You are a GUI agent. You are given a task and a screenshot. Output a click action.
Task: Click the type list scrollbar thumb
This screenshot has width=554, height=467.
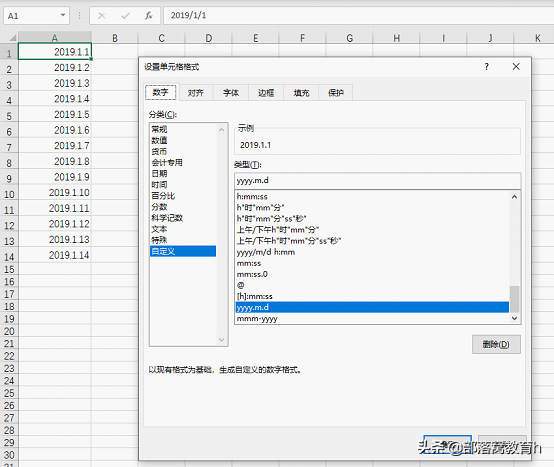514,299
